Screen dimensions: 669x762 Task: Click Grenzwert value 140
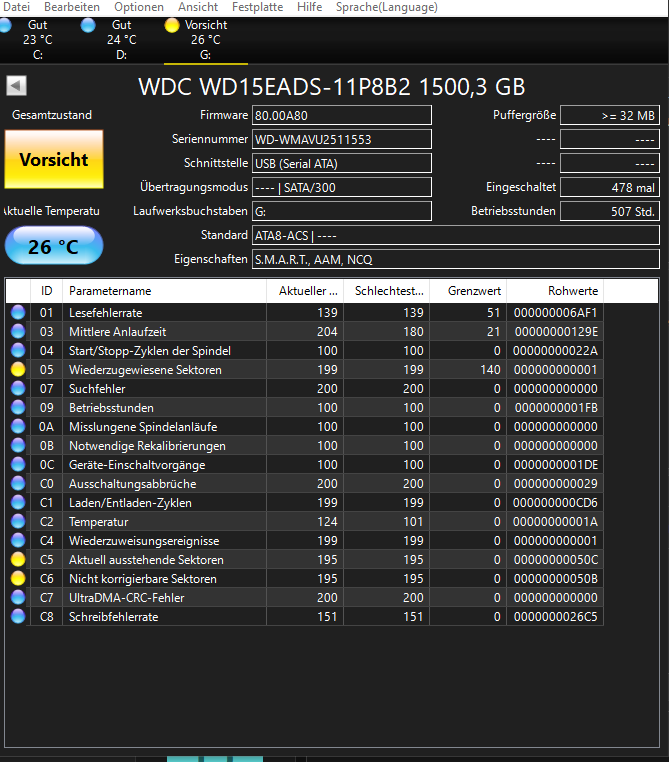(x=490, y=370)
